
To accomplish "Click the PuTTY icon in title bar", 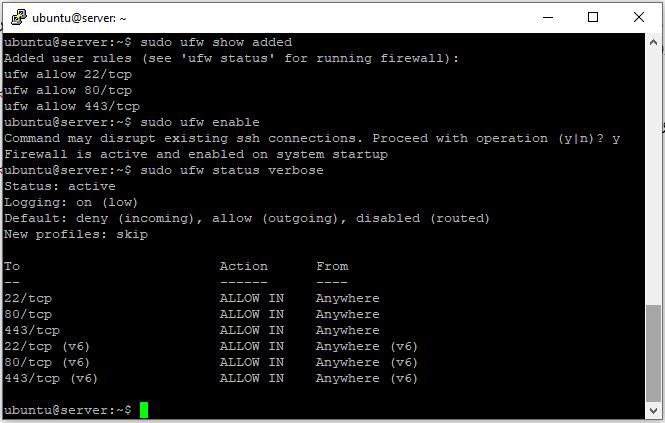I will point(16,17).
